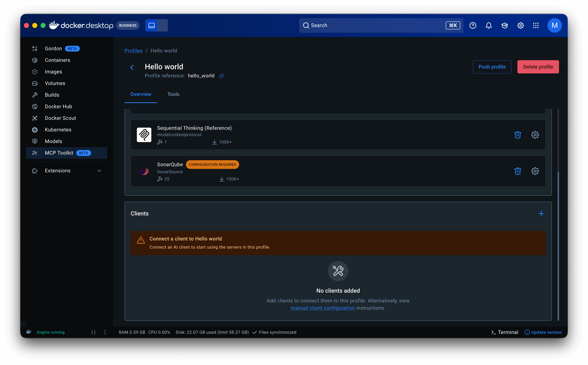Image resolution: width=588 pixels, height=365 pixels.
Task: Open the manual client configuration link
Action: click(322, 308)
